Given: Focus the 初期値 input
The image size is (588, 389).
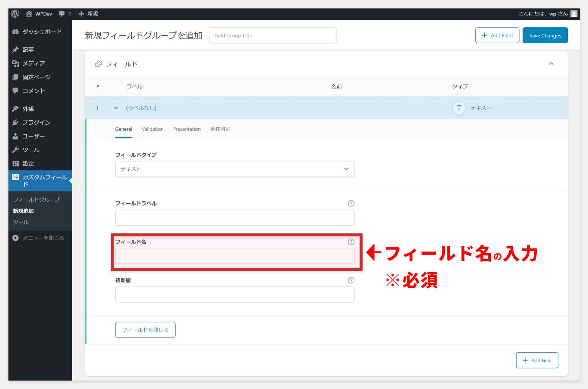Looking at the screenshot, I should [235, 295].
